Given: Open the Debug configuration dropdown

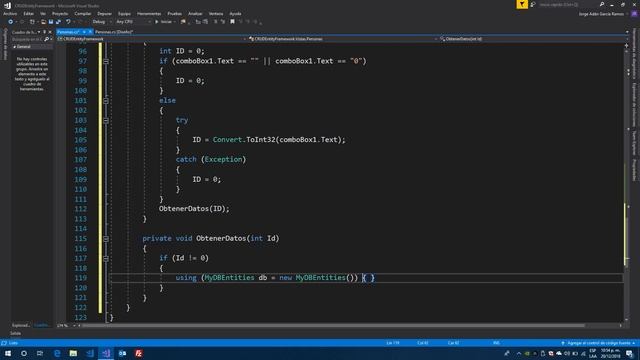Looking at the screenshot, I should [102, 22].
